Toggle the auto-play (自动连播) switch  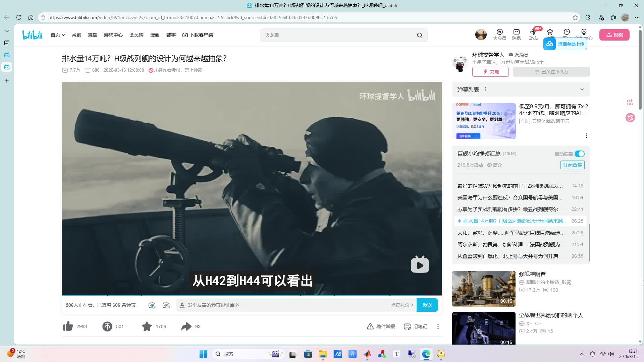[x=579, y=154]
